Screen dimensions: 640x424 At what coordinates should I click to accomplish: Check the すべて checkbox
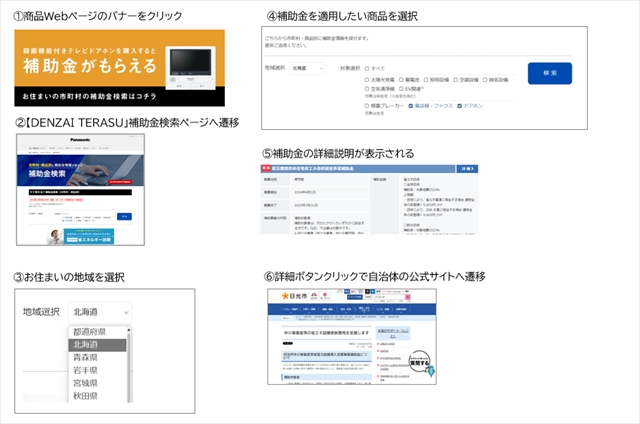(368, 69)
